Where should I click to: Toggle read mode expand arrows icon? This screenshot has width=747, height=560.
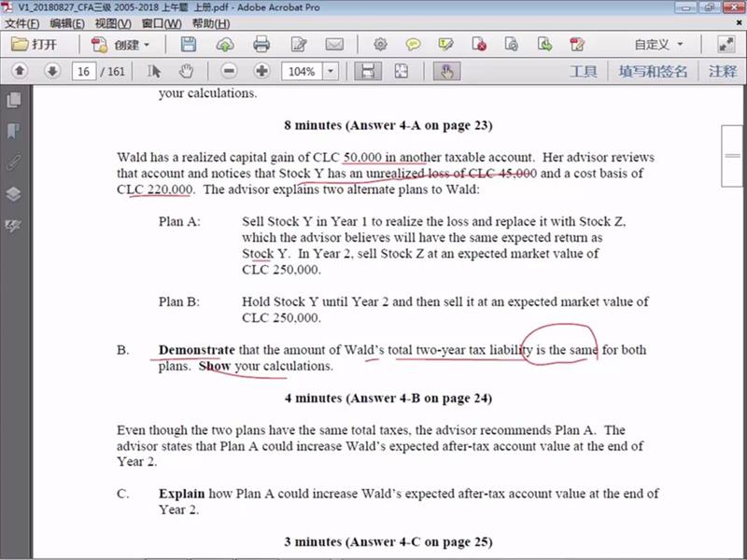pos(726,45)
